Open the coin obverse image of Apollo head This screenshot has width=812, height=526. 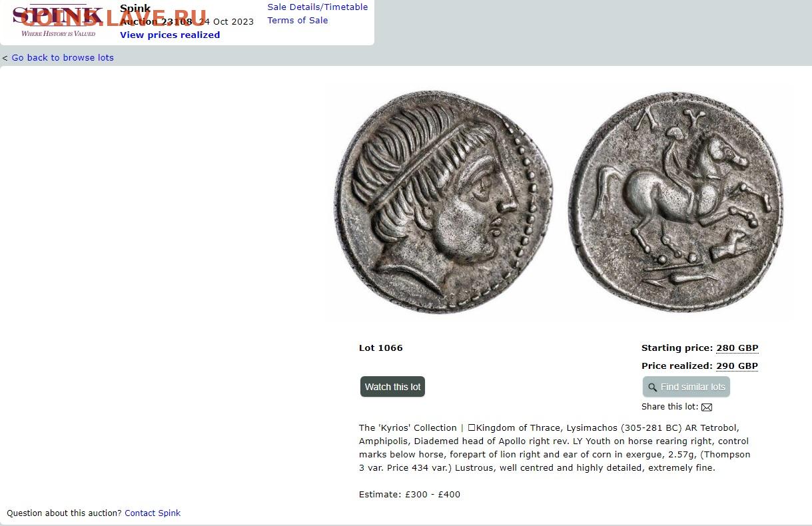[x=444, y=202]
